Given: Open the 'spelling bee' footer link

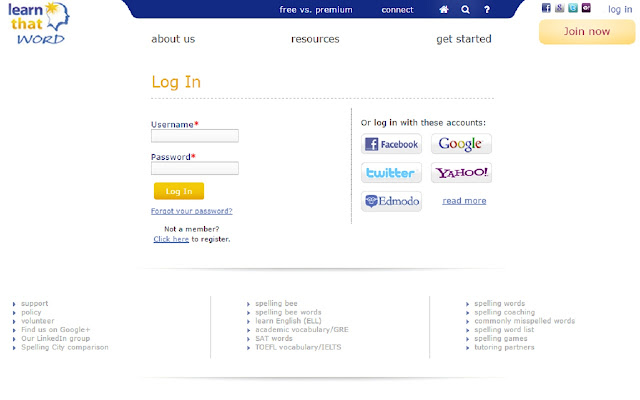Looking at the screenshot, I should [x=276, y=304].
